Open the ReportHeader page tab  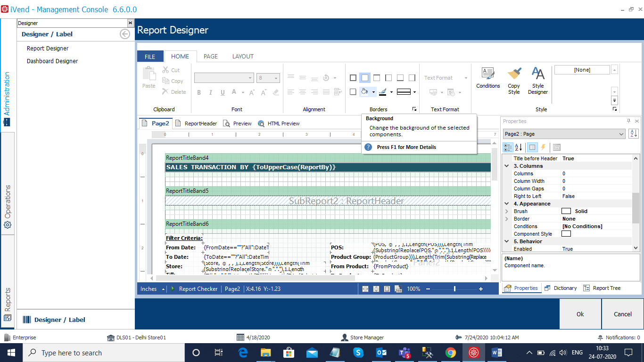(196, 123)
